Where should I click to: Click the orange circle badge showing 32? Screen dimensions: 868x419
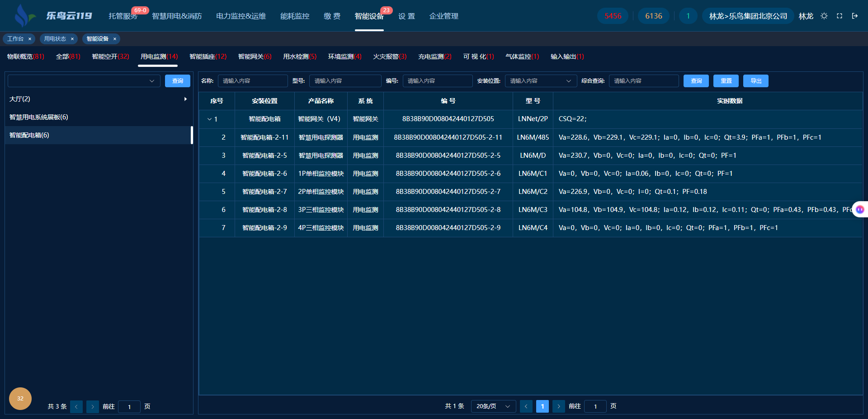tap(20, 399)
